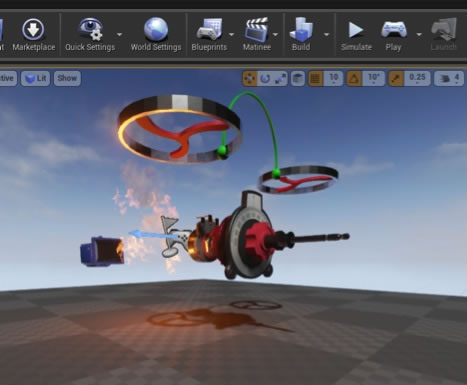This screenshot has width=467, height=385.
Task: Open grid snap value 10 dropdown
Action: coord(333,79)
